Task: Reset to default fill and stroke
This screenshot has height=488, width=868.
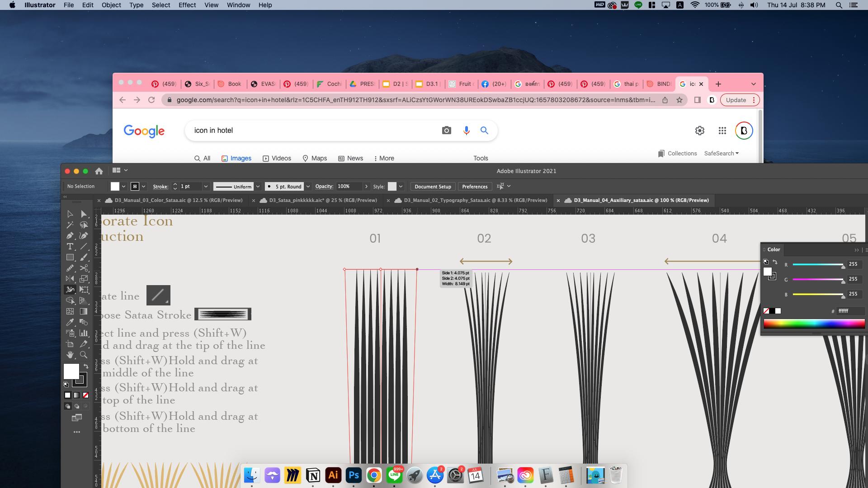Action: click(66, 385)
